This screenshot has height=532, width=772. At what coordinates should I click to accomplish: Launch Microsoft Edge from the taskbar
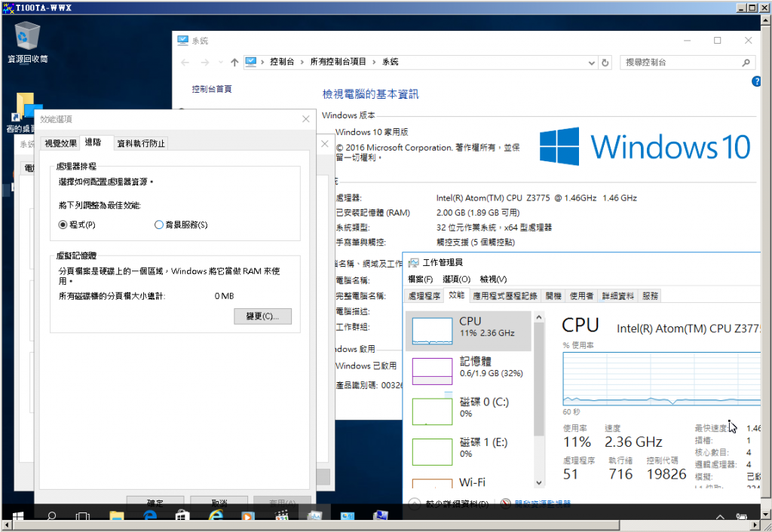[150, 516]
